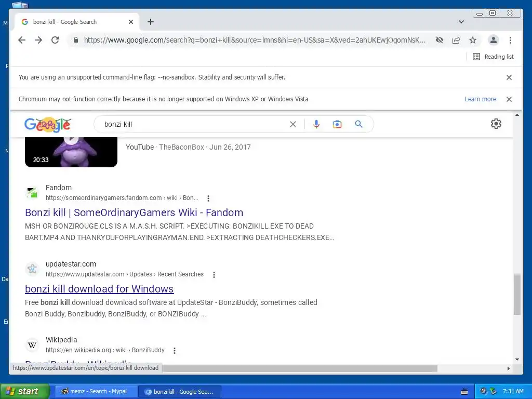Go to Google home via the doodle logo
Screen dimensions: 532x399
(x=48, y=125)
